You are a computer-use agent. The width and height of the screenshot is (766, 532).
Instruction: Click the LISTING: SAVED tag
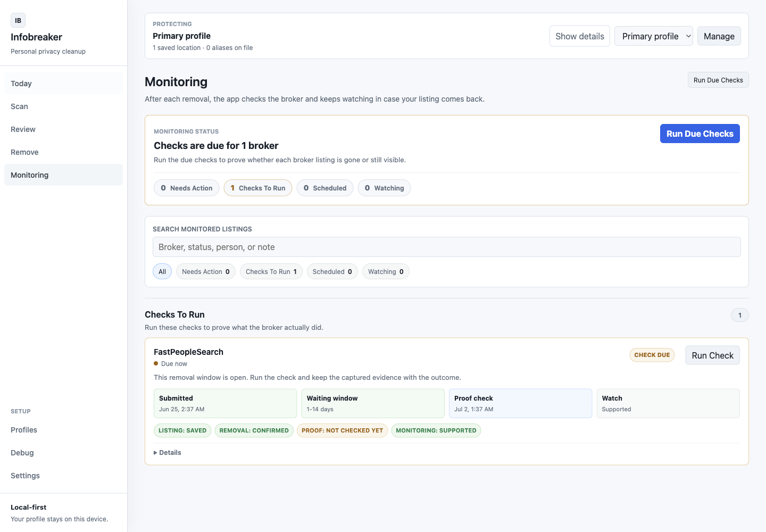[182, 430]
